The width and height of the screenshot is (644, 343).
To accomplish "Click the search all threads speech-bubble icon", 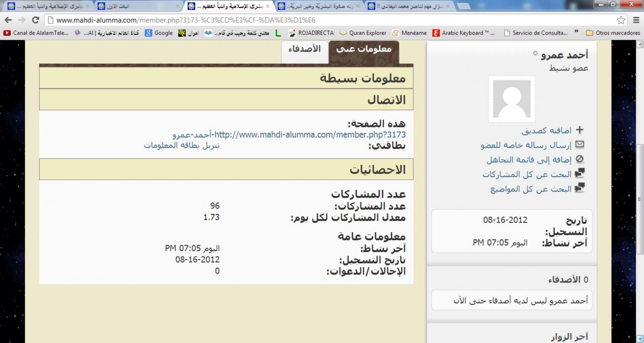I will point(579,189).
